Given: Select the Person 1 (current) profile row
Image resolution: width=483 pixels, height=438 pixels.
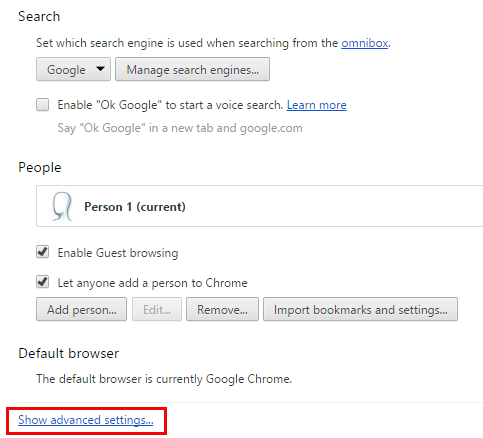Looking at the screenshot, I should (x=259, y=206).
